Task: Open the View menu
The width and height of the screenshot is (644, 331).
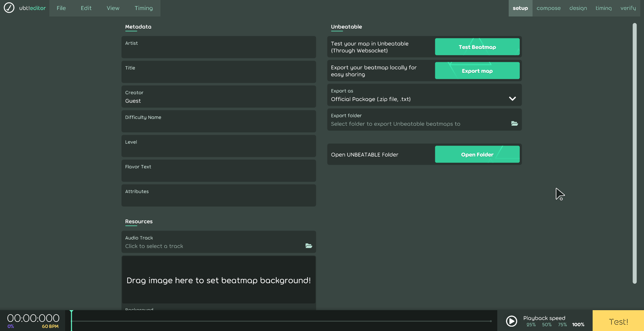Action: pyautogui.click(x=113, y=8)
